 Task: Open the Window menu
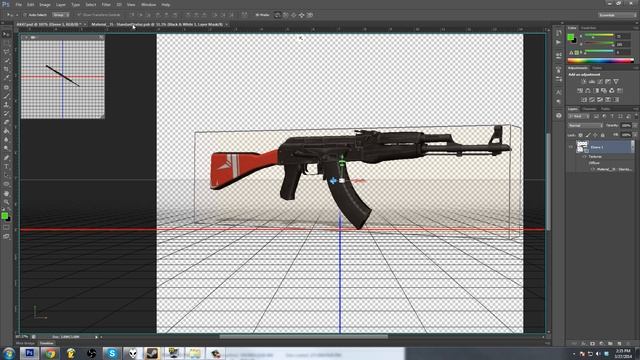click(x=148, y=4)
